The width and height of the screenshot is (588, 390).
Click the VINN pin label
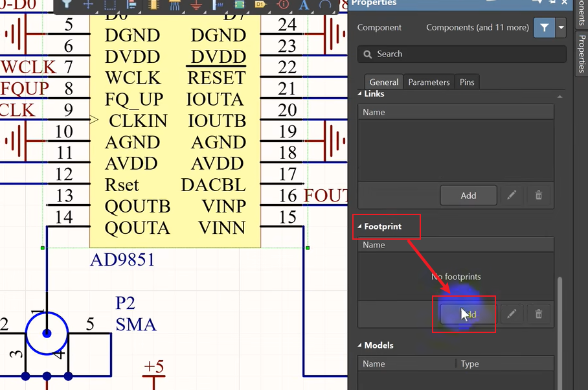(x=222, y=227)
